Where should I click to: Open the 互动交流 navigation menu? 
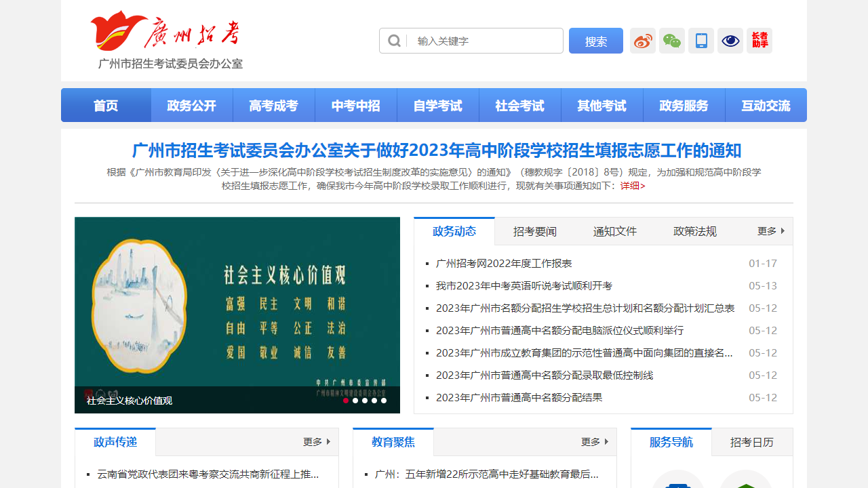766,105
